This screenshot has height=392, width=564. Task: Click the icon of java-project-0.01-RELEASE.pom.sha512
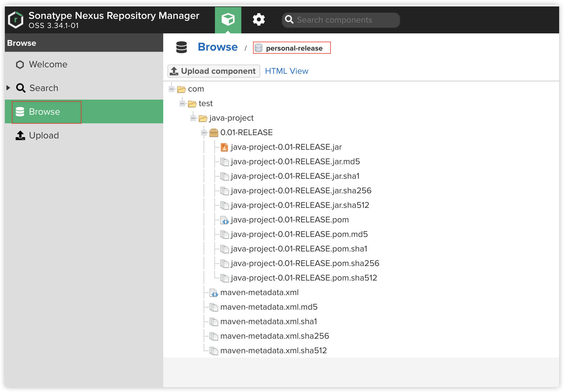[224, 278]
